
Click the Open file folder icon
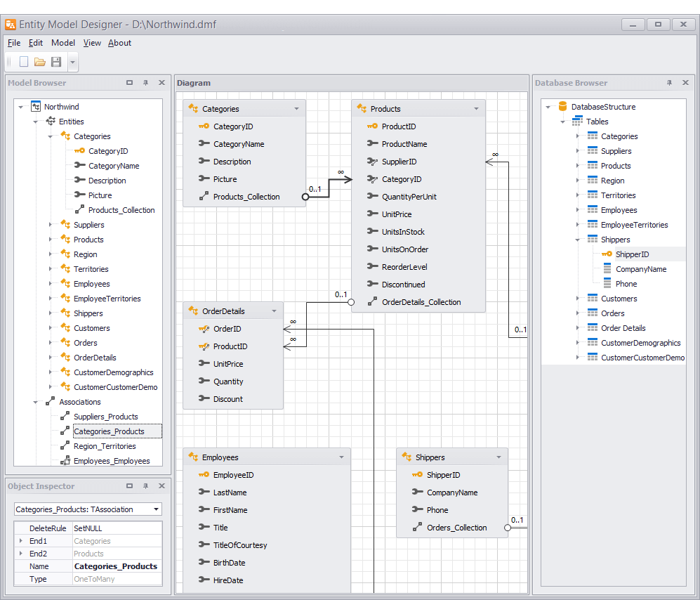click(x=40, y=62)
